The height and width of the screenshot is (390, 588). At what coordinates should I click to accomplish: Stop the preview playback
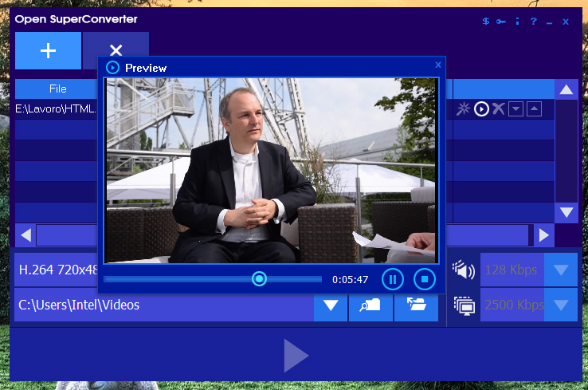pyautogui.click(x=425, y=279)
